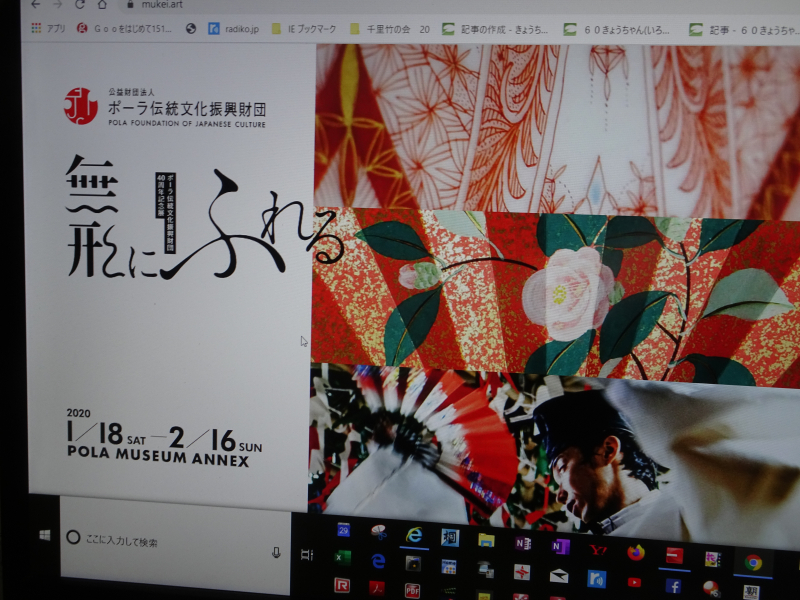Click the red Pola Foundation logo emblem
The width and height of the screenshot is (800, 600).
81,106
